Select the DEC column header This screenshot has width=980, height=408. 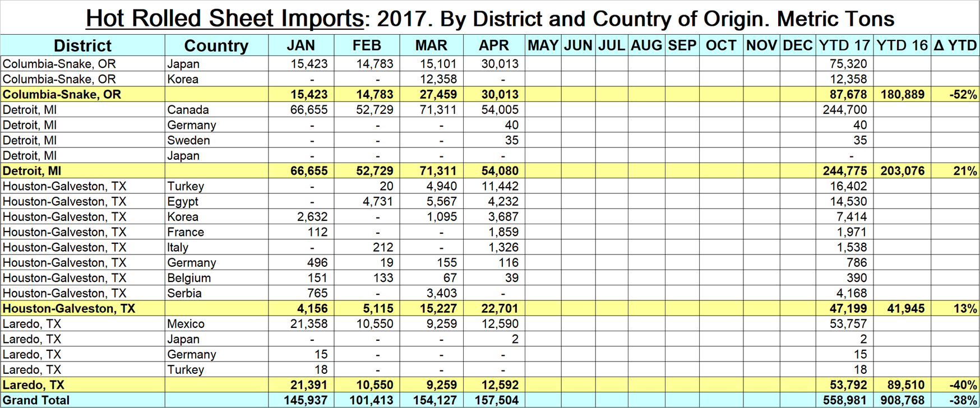pos(797,45)
